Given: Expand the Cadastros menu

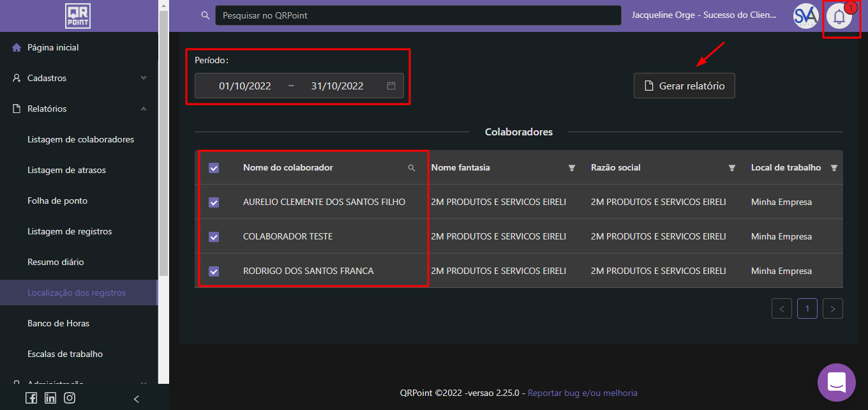Looking at the screenshot, I should [x=79, y=78].
